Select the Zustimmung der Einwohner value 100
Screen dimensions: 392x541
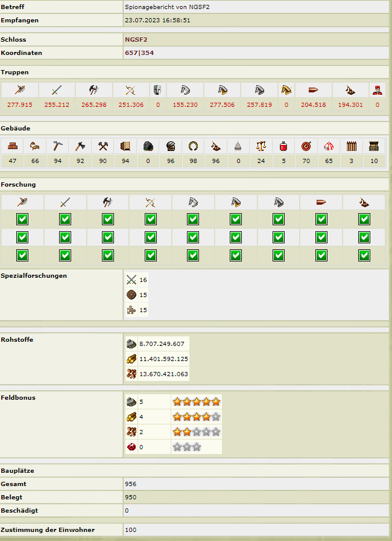(x=130, y=530)
